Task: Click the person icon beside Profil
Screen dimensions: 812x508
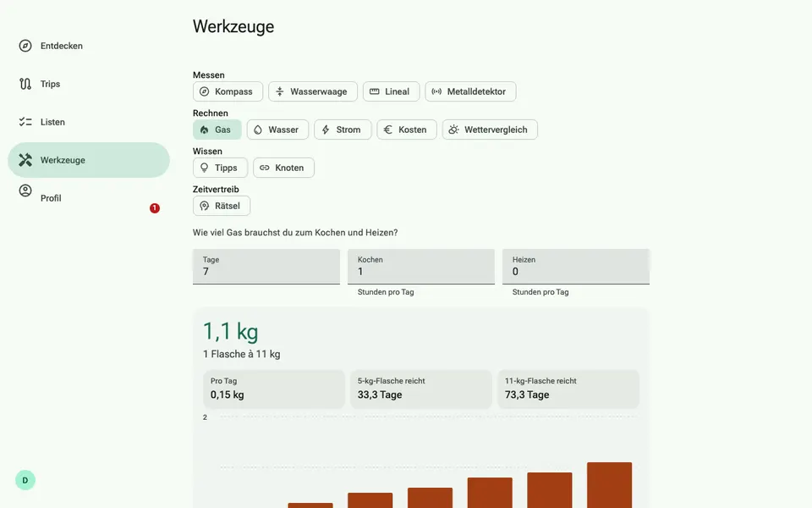Action: point(25,190)
